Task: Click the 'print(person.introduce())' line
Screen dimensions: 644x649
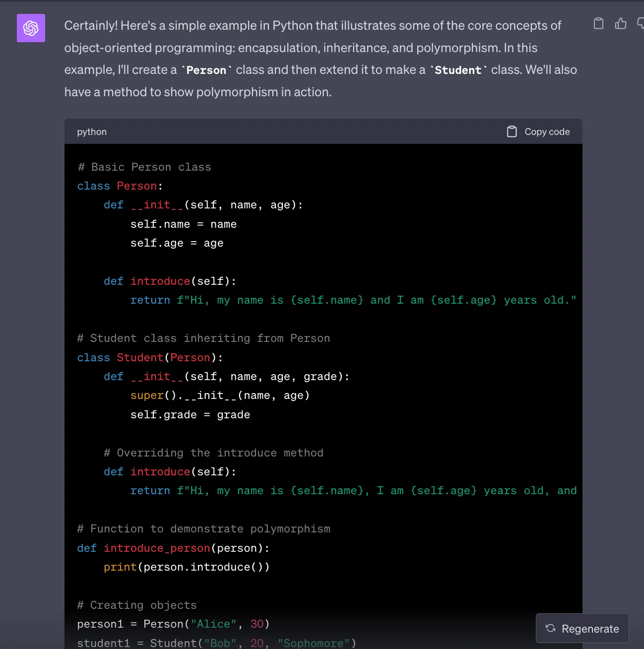Action: 187,567
